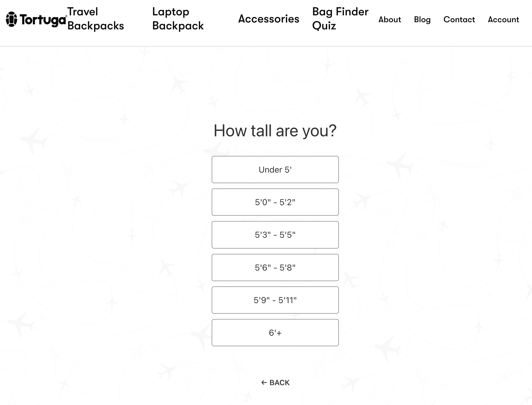Select 5'0" - 5'2" height option

tap(275, 202)
